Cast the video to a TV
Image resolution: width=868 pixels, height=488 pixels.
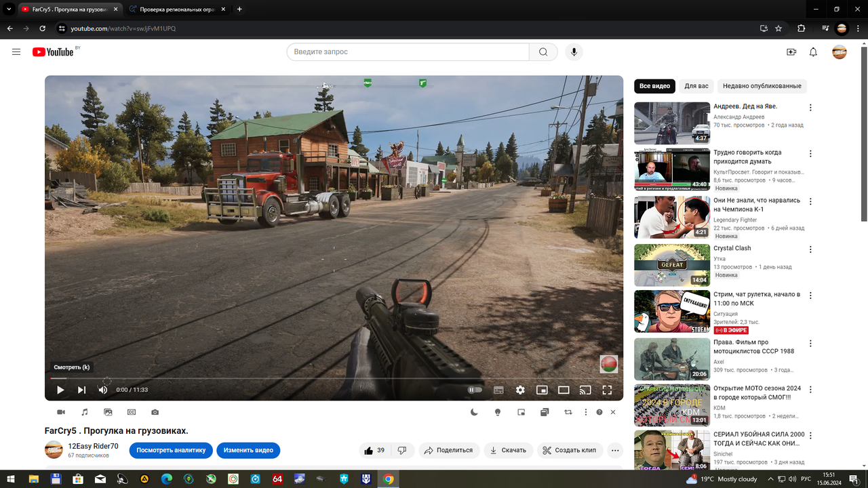[x=585, y=390]
